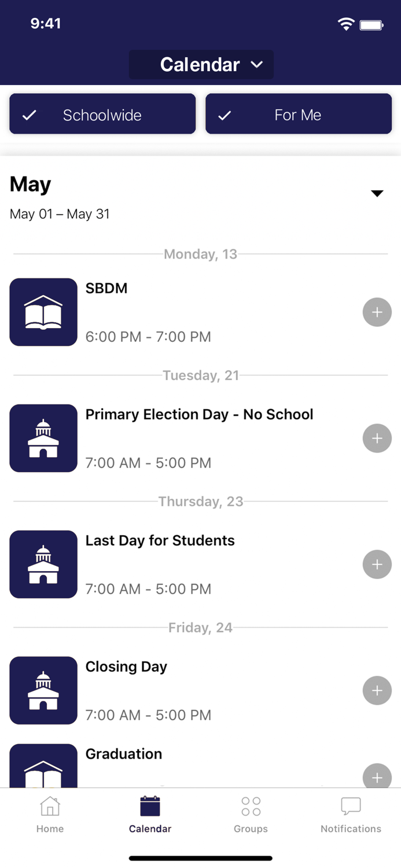Click the Primary Election Day building icon
The height and width of the screenshot is (868, 401).
point(43,438)
